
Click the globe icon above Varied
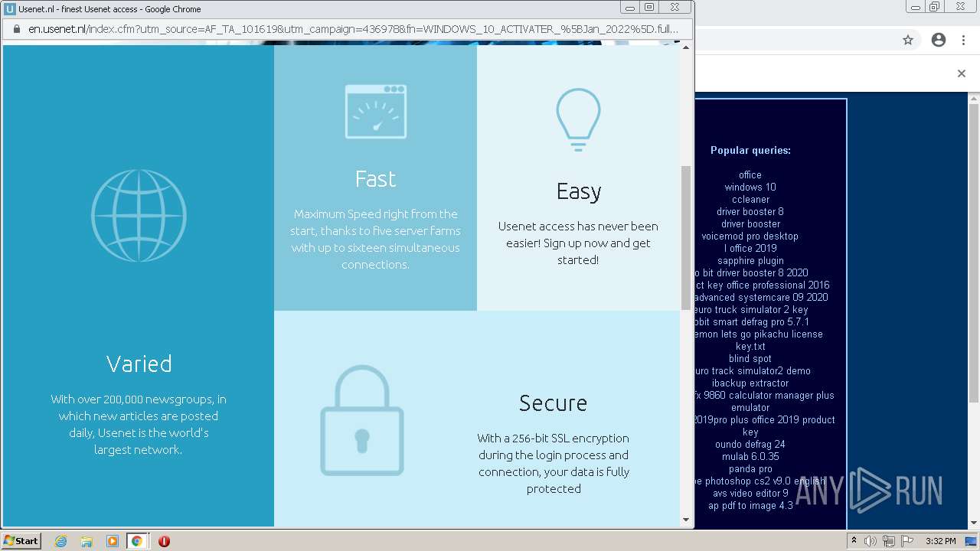point(139,215)
